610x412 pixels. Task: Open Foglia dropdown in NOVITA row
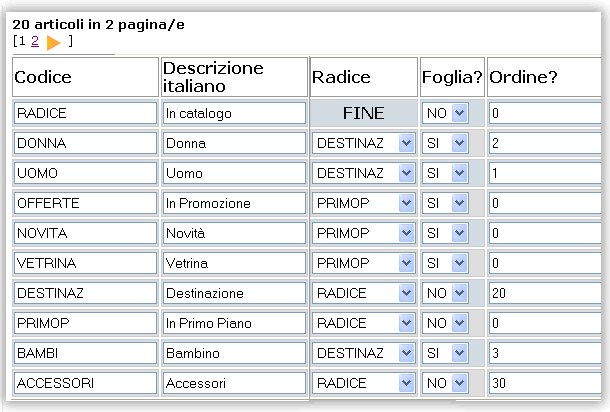click(x=445, y=233)
